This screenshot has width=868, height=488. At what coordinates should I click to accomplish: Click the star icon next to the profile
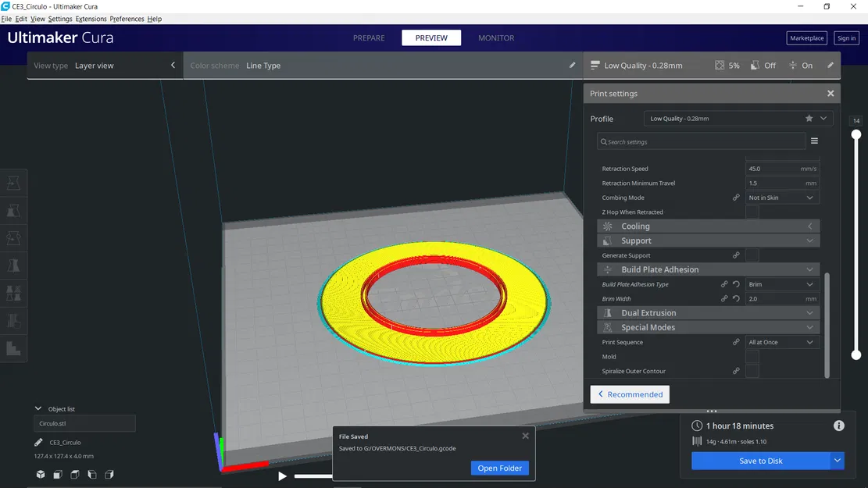[x=809, y=119]
